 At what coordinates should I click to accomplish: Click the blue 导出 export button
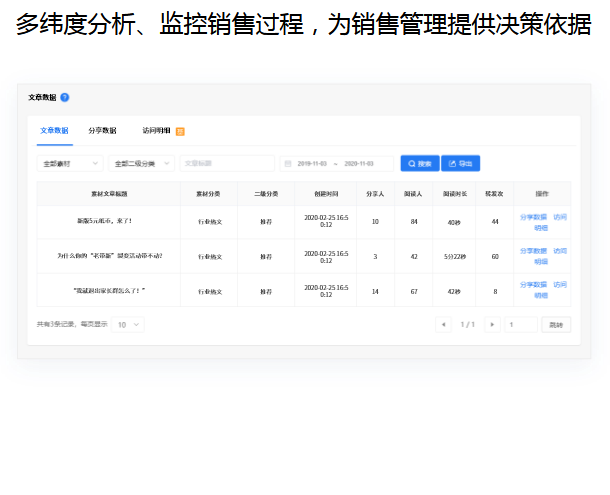[x=461, y=163]
